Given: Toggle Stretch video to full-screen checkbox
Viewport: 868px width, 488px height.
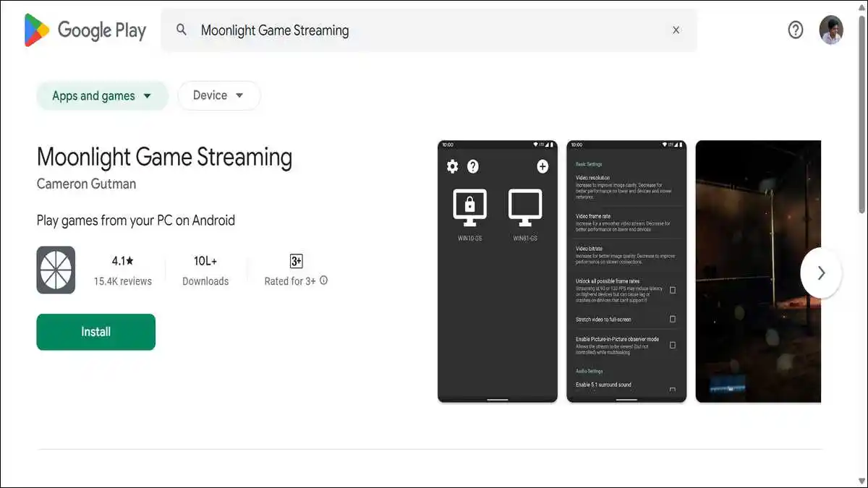Looking at the screenshot, I should pyautogui.click(x=673, y=319).
